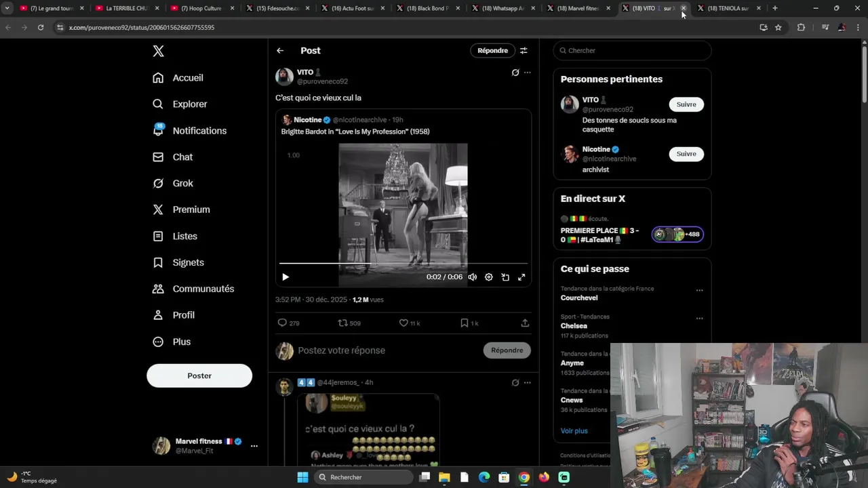868x488 pixels.
Task: Open the Windows Start menu
Action: (302, 477)
